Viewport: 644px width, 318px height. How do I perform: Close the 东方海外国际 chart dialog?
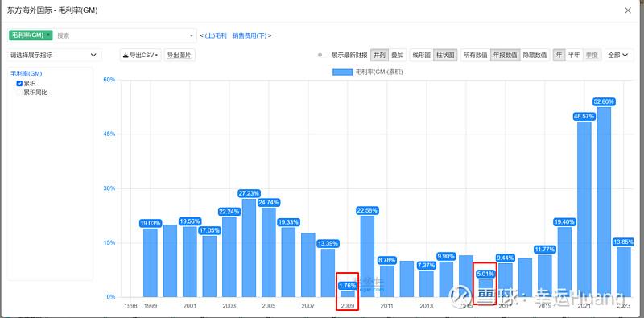click(x=628, y=10)
